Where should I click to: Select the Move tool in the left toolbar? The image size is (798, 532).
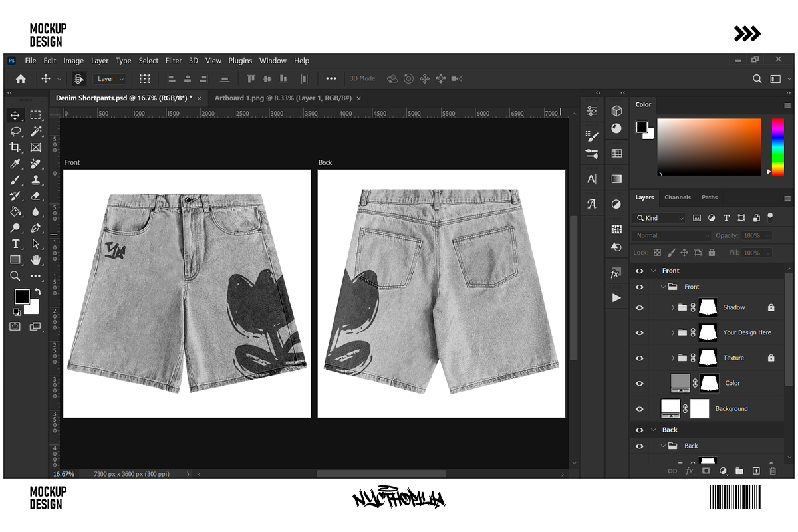(15, 115)
